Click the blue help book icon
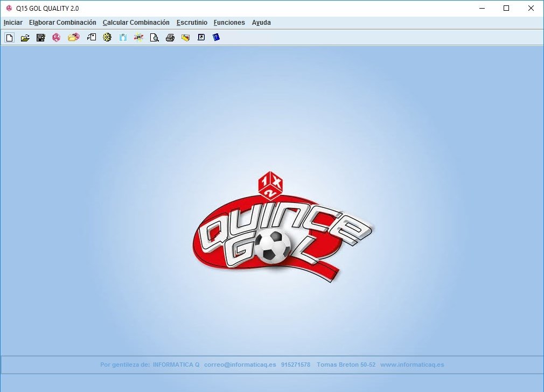Screen dimensions: 544x392 216,37
